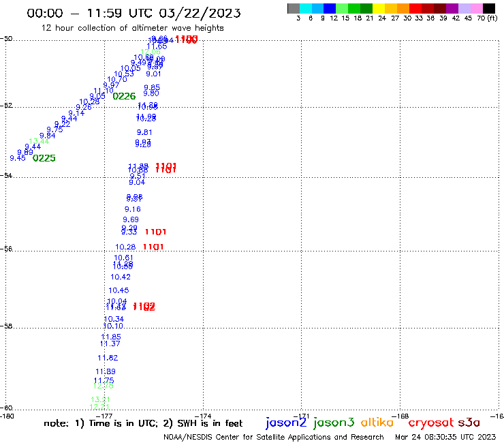Click the '11.82' wave height value
Image resolution: width=504 pixels, height=443 pixels.
108,357
